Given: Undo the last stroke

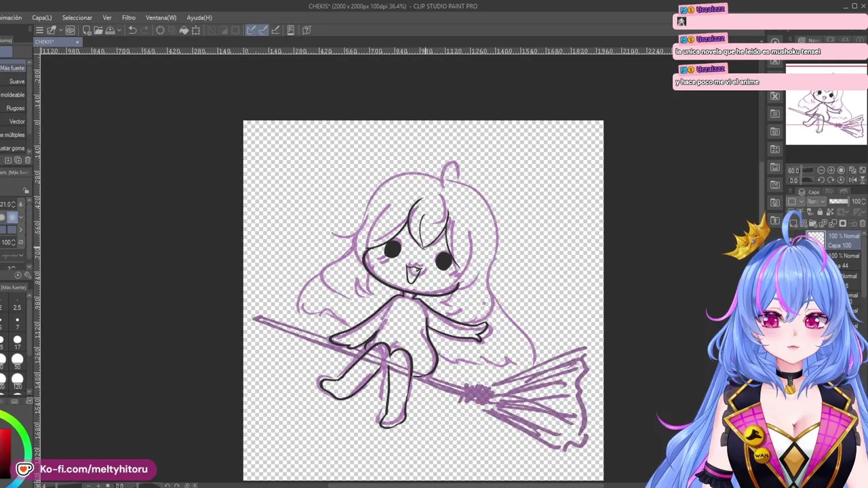Looking at the screenshot, I should tap(132, 30).
